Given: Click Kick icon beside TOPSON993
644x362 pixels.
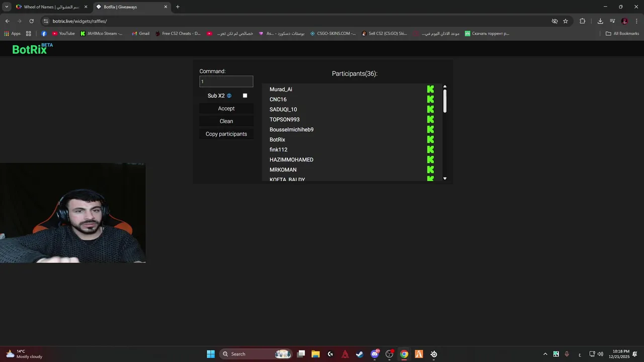Looking at the screenshot, I should (x=430, y=119).
